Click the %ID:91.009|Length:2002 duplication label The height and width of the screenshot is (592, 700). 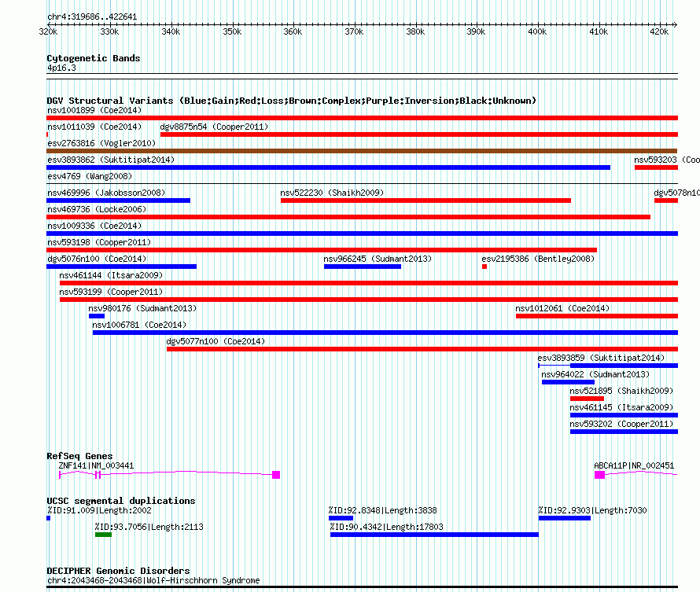[100, 511]
